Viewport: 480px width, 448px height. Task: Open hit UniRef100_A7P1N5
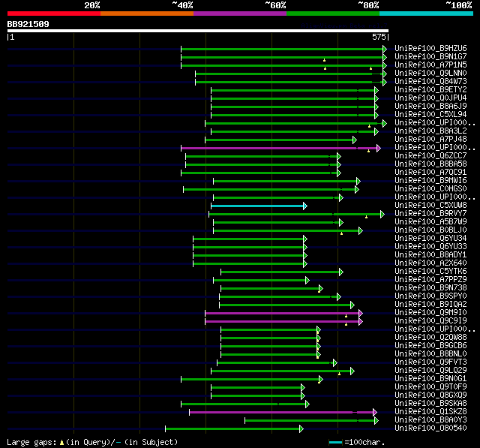pyautogui.click(x=430, y=65)
